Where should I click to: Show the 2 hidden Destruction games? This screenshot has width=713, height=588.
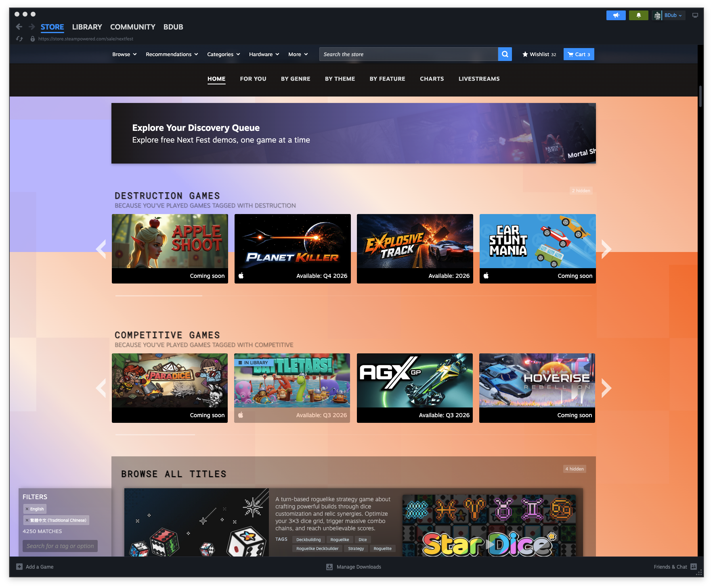[581, 191]
